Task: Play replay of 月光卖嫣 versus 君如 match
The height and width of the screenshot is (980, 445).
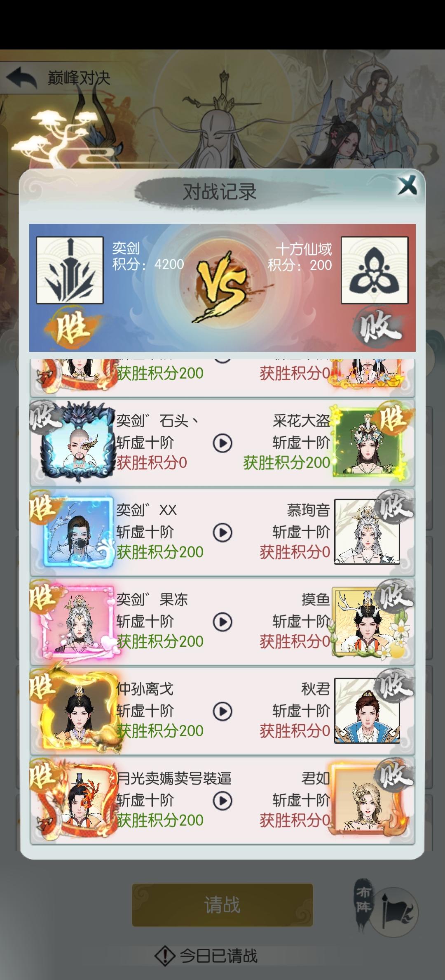Action: coord(222,801)
